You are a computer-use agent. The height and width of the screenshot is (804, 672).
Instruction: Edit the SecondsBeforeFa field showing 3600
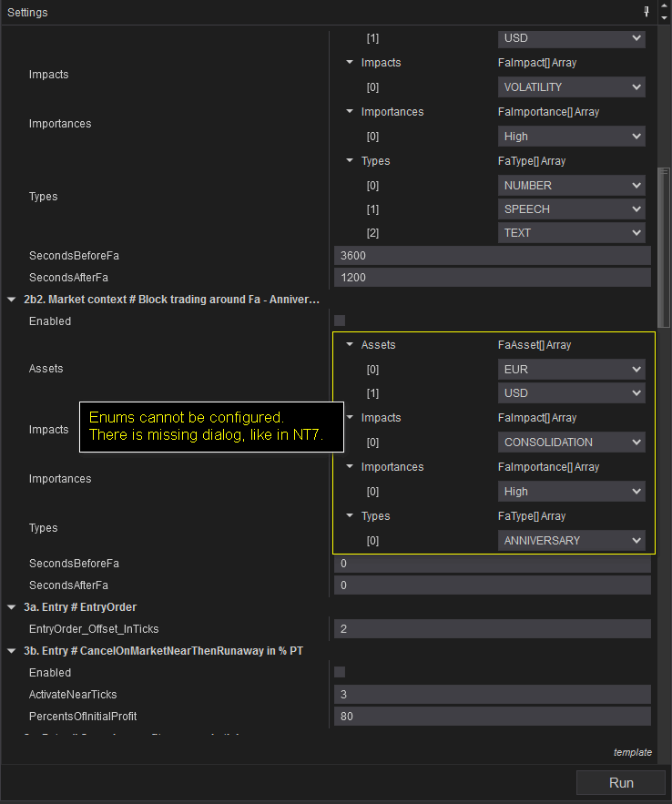tap(492, 255)
